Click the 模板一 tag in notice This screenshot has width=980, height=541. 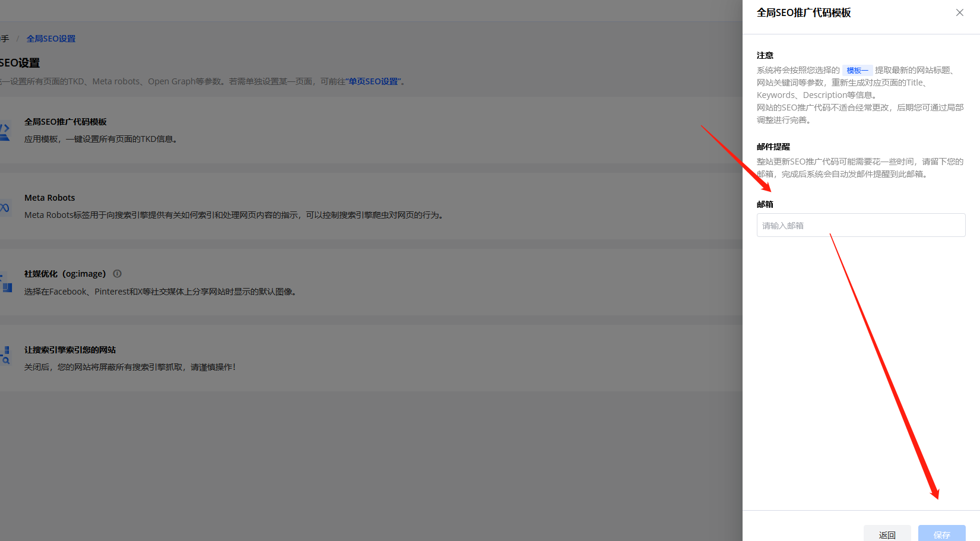pyautogui.click(x=857, y=70)
